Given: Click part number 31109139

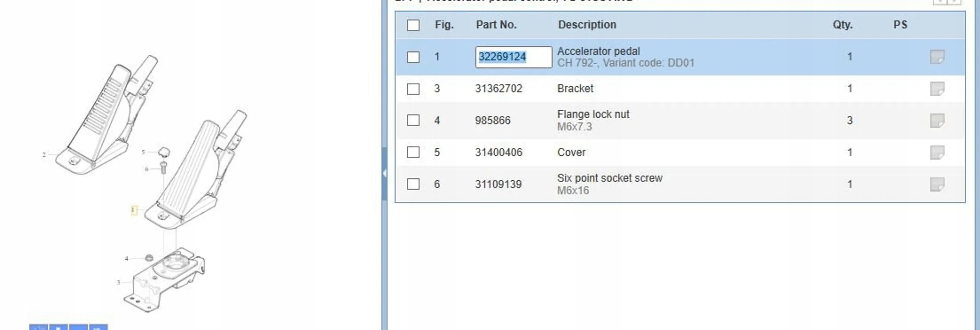Looking at the screenshot, I should tap(498, 184).
